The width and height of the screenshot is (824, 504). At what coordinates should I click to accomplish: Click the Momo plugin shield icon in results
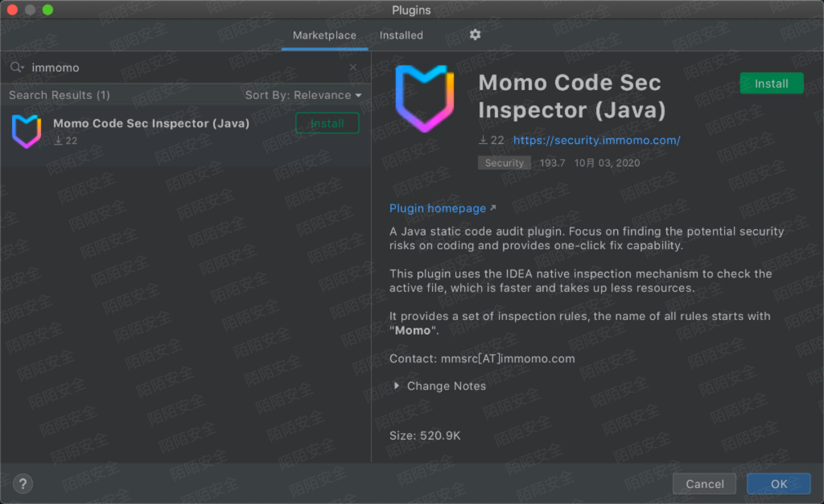coord(27,131)
